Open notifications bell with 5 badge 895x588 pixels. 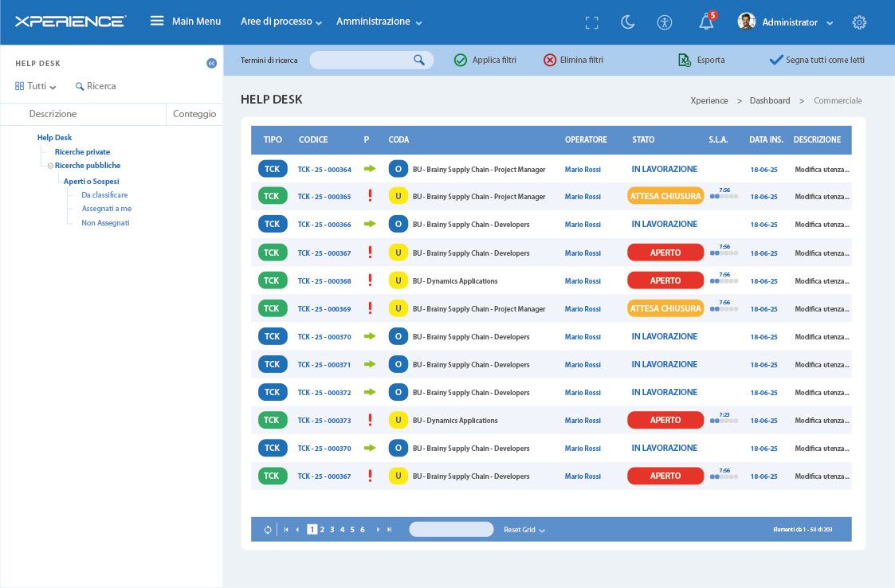707,21
